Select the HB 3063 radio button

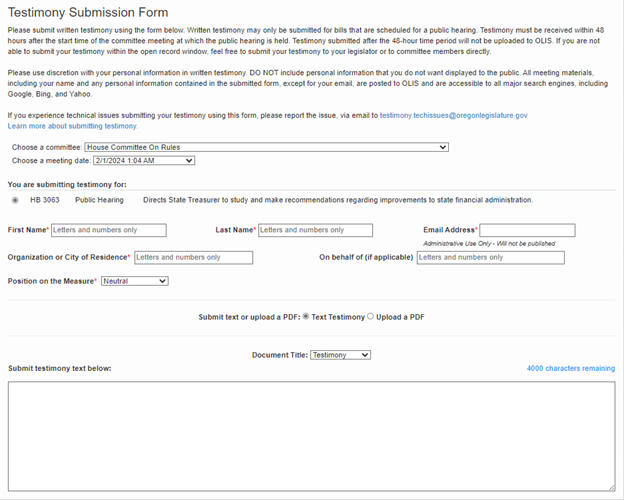[x=15, y=200]
